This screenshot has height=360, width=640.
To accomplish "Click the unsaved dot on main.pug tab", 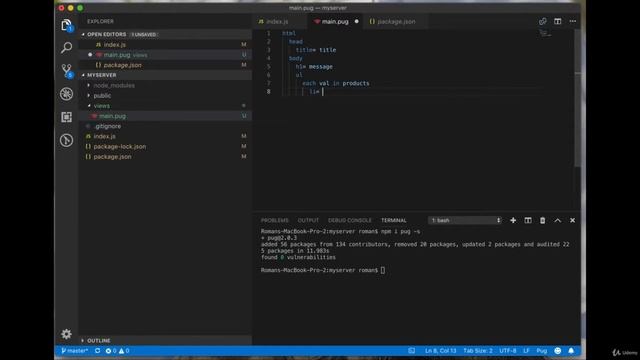I will click(x=356, y=21).
